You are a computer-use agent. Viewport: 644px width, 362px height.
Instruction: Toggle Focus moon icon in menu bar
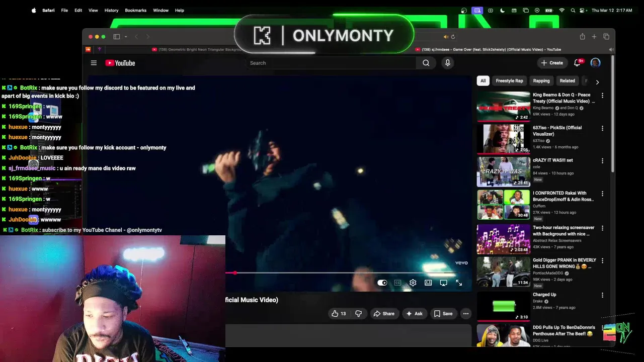tap(502, 10)
